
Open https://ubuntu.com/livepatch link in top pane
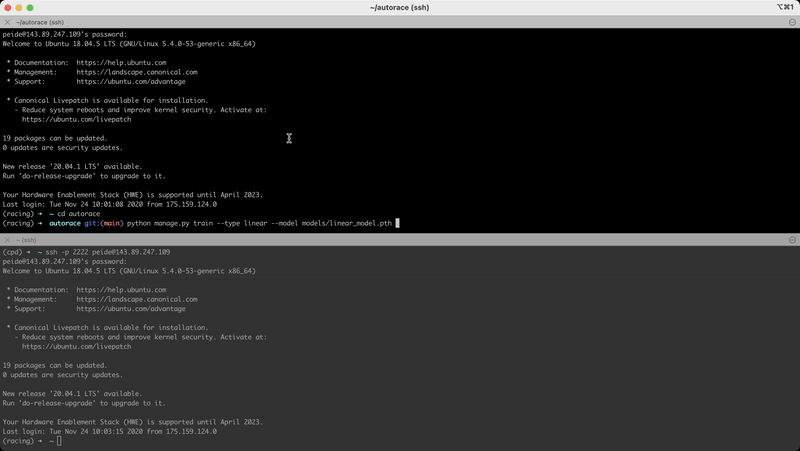coord(77,119)
